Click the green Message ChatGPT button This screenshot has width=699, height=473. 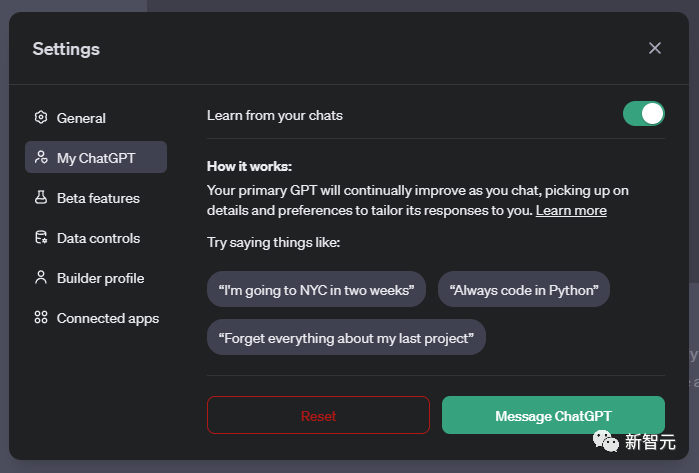tap(553, 415)
